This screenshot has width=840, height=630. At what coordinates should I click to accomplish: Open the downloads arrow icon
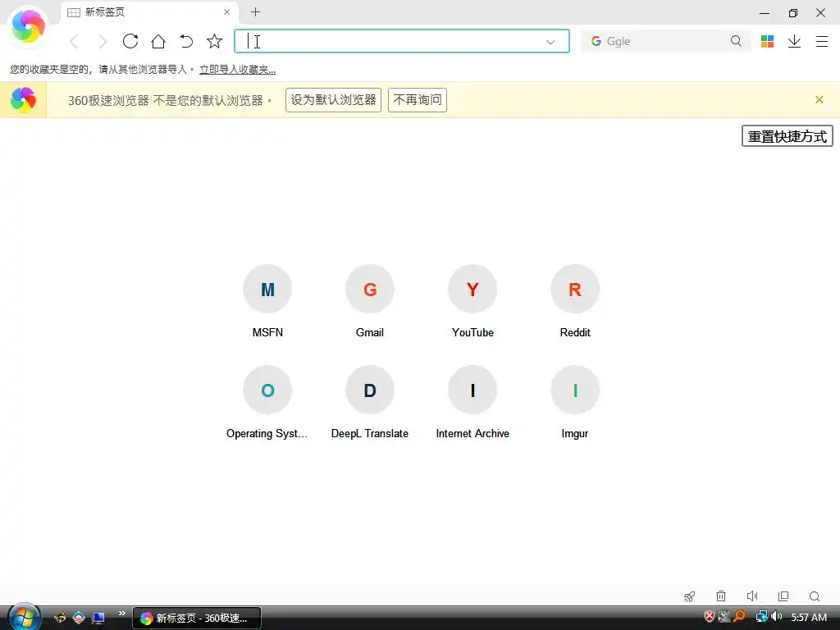(x=794, y=41)
